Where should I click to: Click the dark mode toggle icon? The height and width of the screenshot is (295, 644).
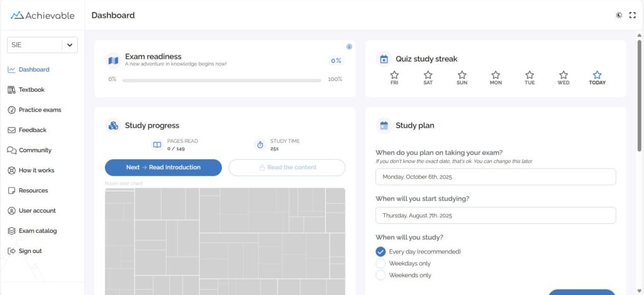pos(619,15)
